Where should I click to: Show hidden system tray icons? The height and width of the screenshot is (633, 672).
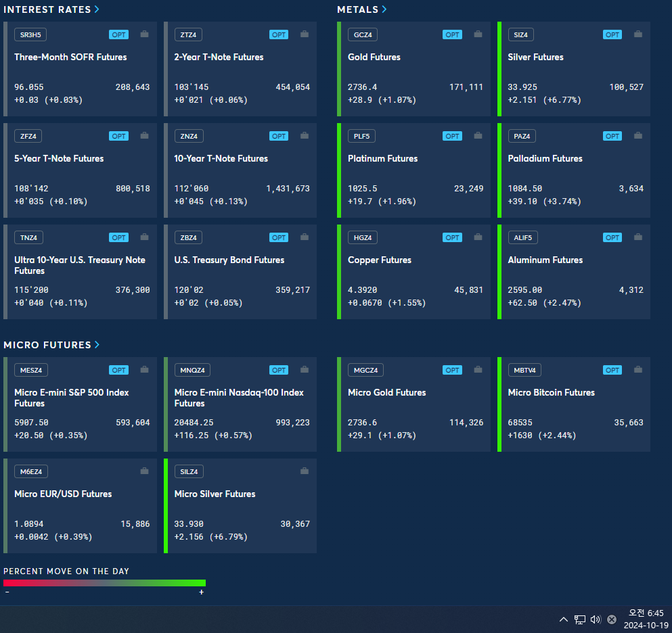click(x=564, y=619)
